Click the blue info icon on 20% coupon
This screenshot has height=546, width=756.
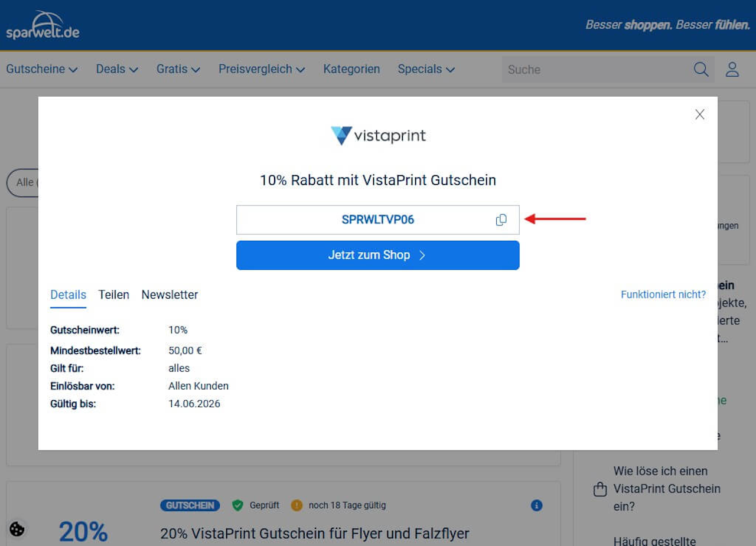(x=536, y=505)
